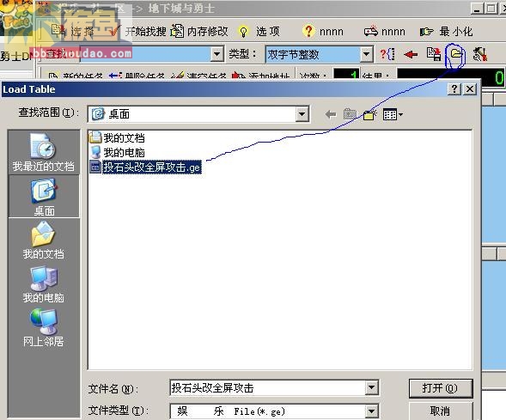The image size is (506, 420).
Task: Create new folder icon in dialog
Action: pos(369,114)
